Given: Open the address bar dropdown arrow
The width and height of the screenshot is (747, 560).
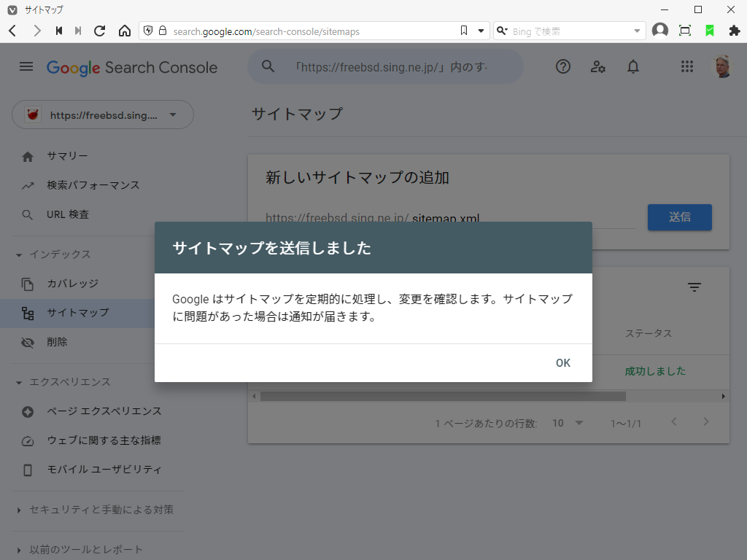Looking at the screenshot, I should click(x=481, y=31).
